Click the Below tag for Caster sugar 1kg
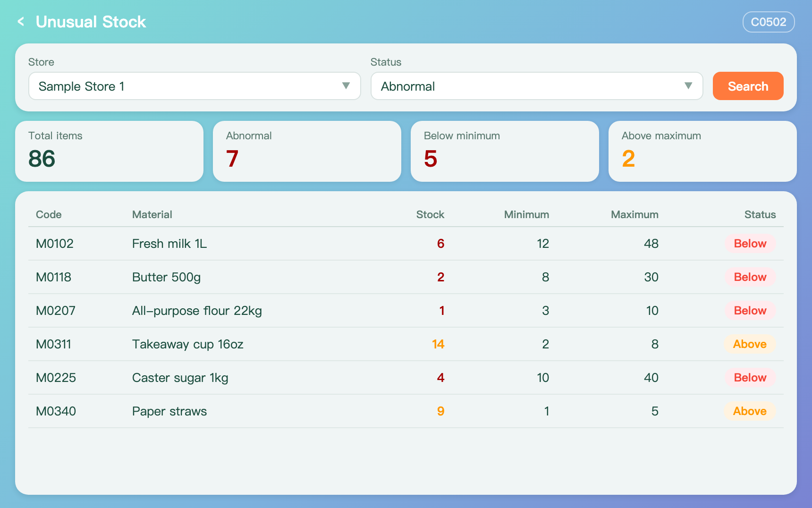 [x=750, y=378]
